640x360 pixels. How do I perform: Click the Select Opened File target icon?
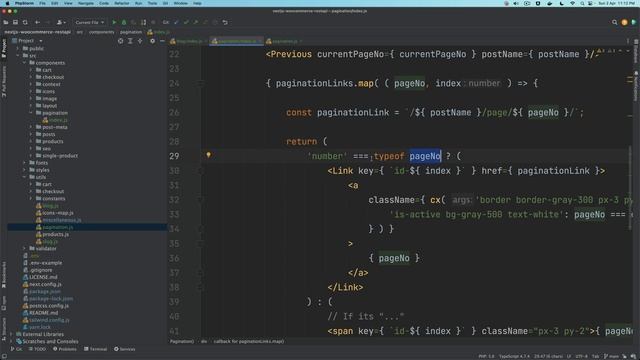[x=120, y=41]
